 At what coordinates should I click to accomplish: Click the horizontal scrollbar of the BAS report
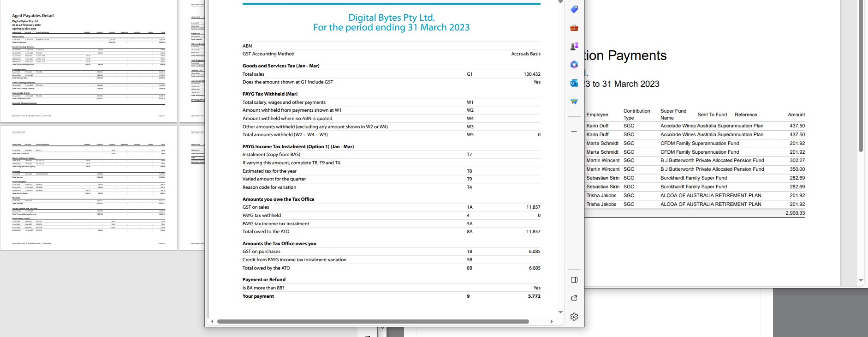tap(373, 322)
